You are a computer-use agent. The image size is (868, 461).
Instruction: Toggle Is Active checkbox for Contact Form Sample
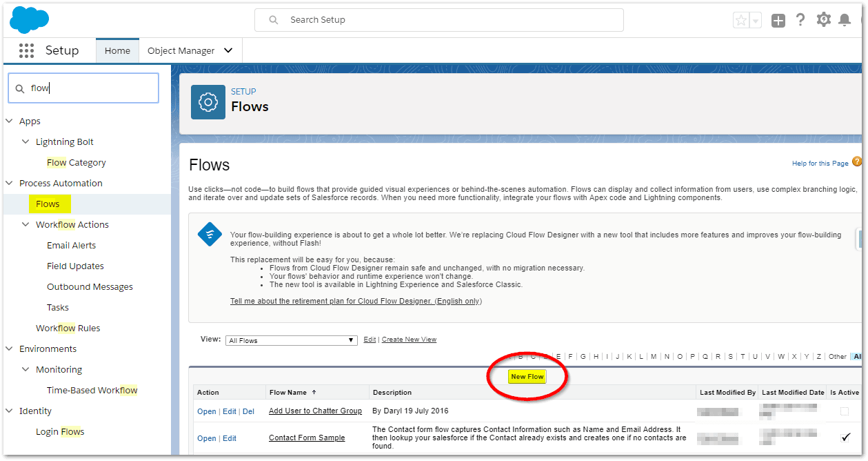click(x=845, y=438)
